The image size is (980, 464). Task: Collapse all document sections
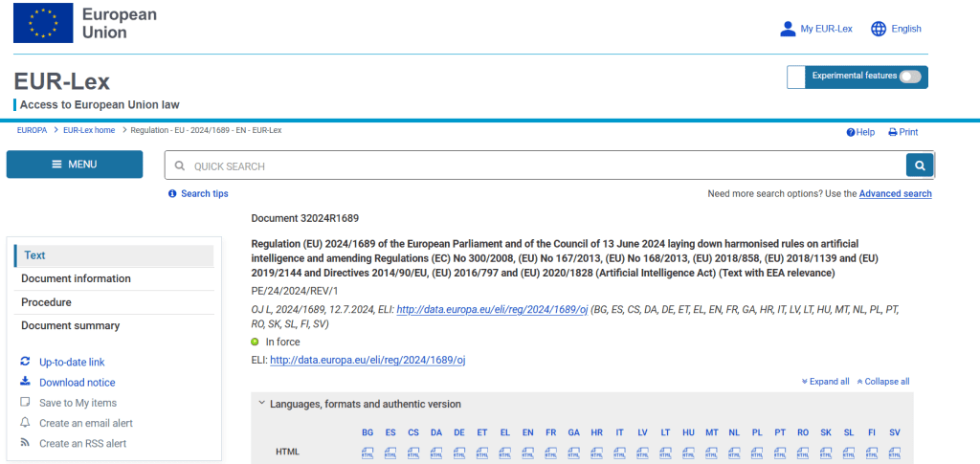click(883, 382)
